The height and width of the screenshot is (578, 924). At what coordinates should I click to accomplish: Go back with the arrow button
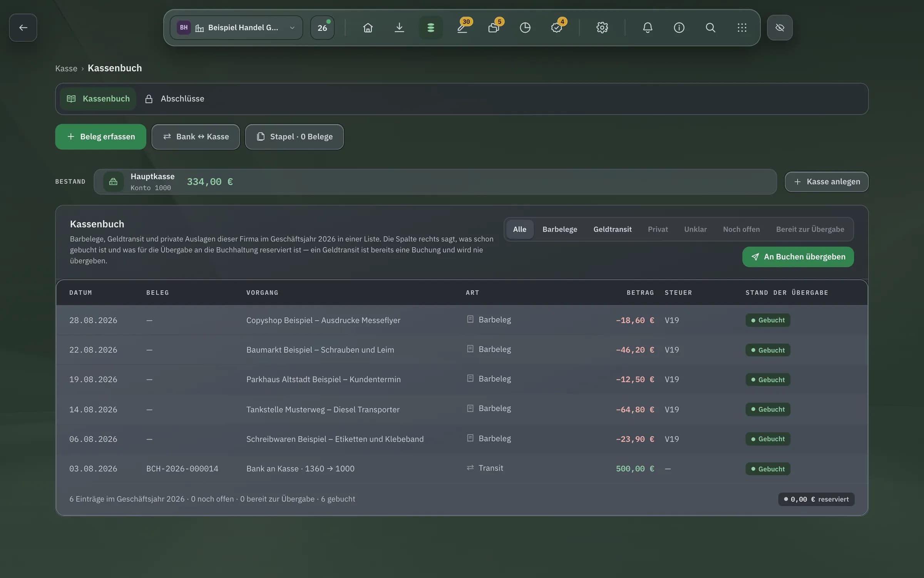coord(23,27)
